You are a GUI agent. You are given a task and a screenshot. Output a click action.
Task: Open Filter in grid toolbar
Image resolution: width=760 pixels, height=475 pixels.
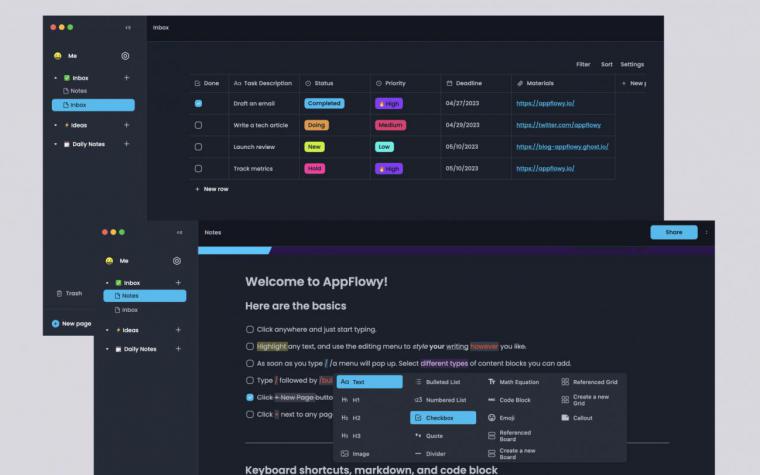click(583, 64)
